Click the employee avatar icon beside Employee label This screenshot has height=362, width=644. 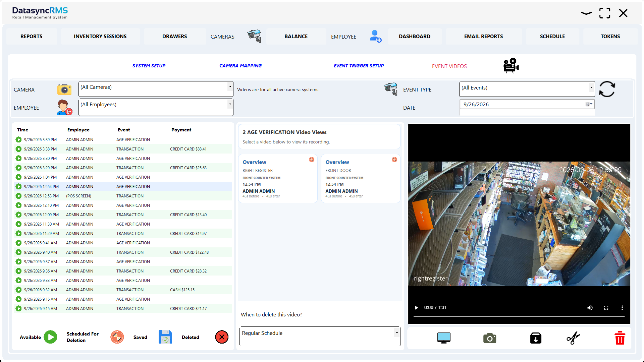click(x=64, y=108)
